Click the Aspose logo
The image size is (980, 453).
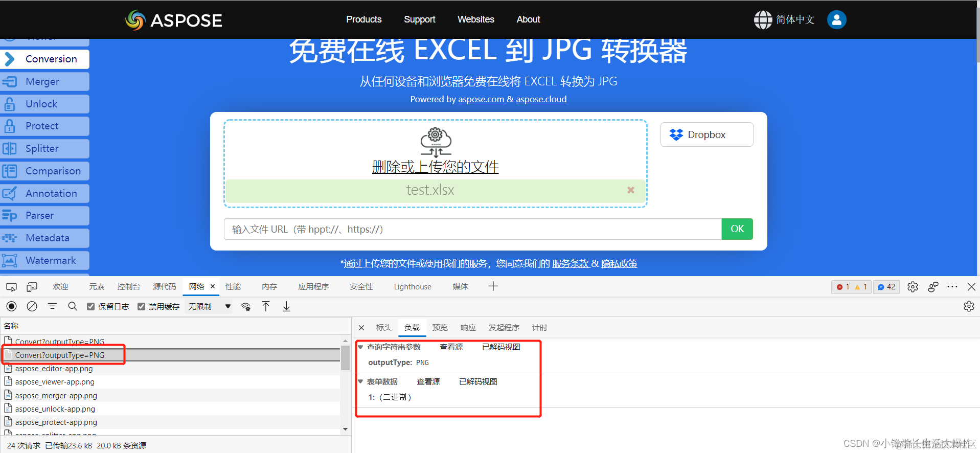pyautogui.click(x=174, y=20)
